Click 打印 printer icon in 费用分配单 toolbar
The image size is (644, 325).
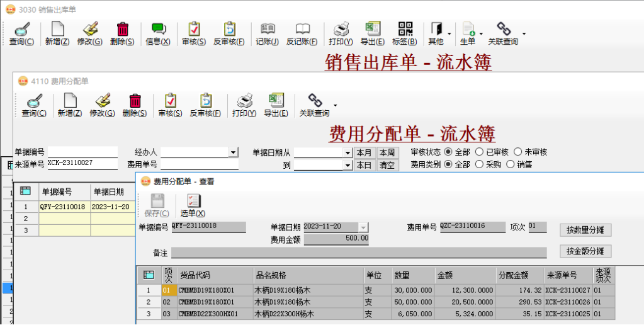coord(245,101)
